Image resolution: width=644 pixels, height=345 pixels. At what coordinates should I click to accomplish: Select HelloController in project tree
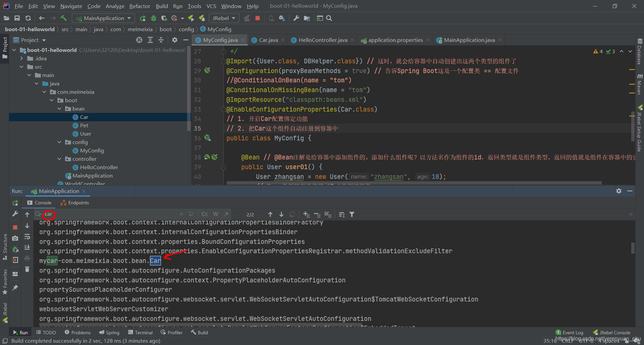pyautogui.click(x=99, y=167)
